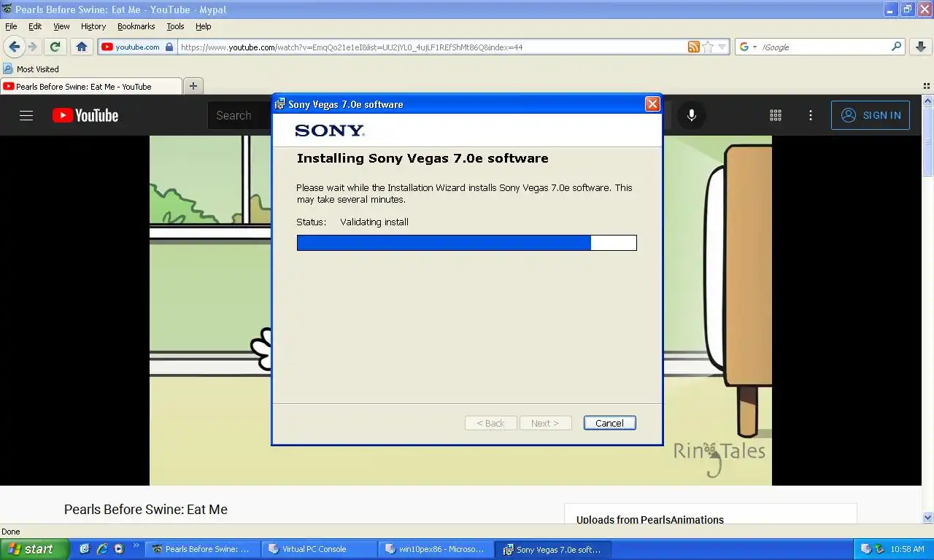Open the URL history dropdown arrow
The width and height of the screenshot is (934, 560).
click(x=722, y=47)
